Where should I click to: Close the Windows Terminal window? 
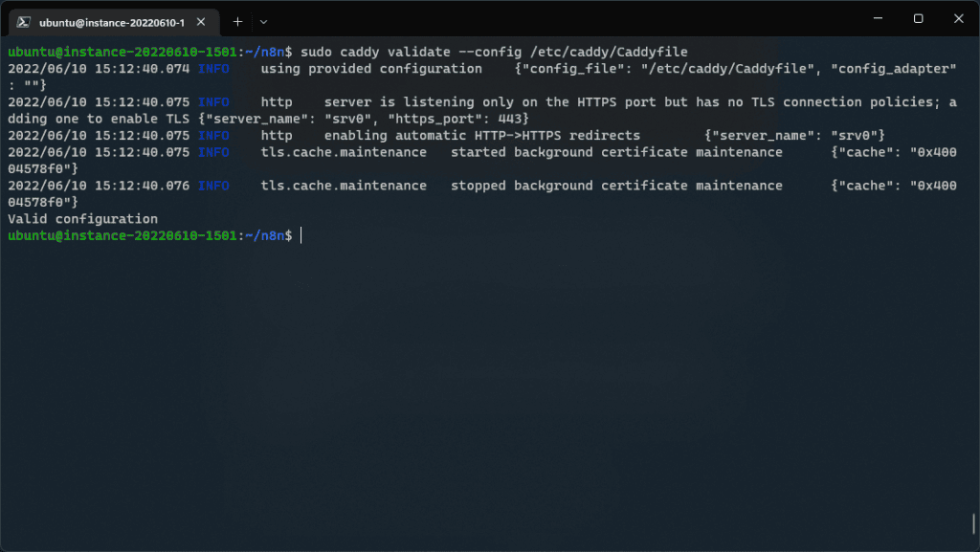pyautogui.click(x=958, y=19)
